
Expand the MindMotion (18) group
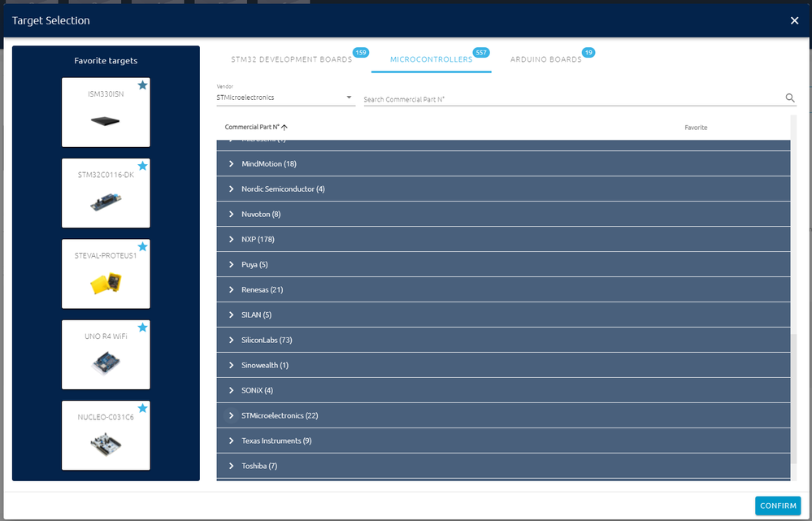coord(232,163)
